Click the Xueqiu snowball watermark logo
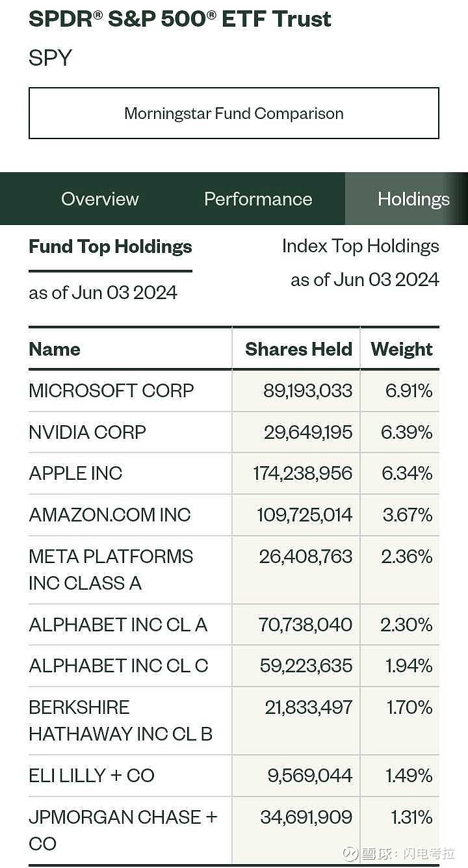The height and width of the screenshot is (868, 468). 351,853
